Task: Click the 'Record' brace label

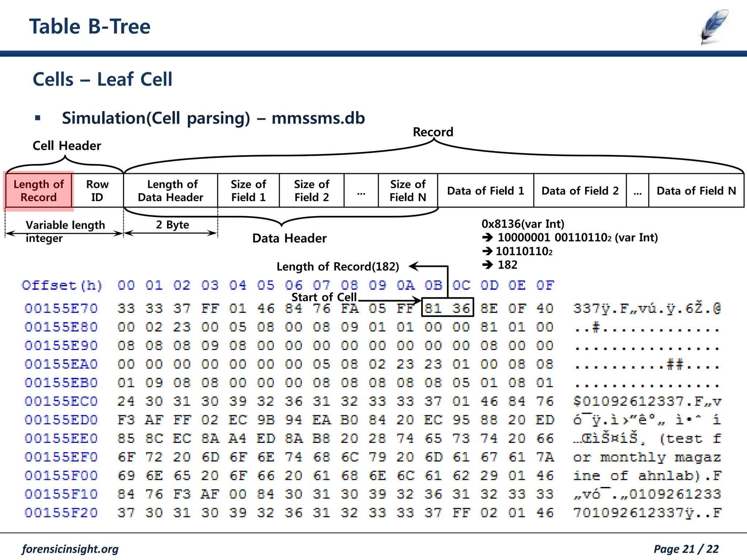Action: click(433, 132)
